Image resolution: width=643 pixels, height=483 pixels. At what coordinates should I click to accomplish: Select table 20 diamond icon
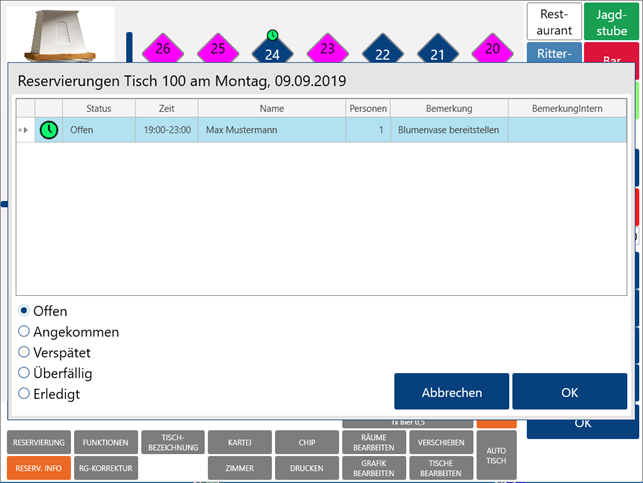(491, 49)
